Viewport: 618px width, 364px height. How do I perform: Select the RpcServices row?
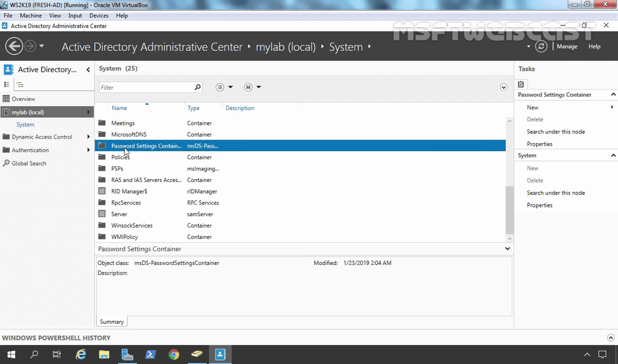(300, 203)
